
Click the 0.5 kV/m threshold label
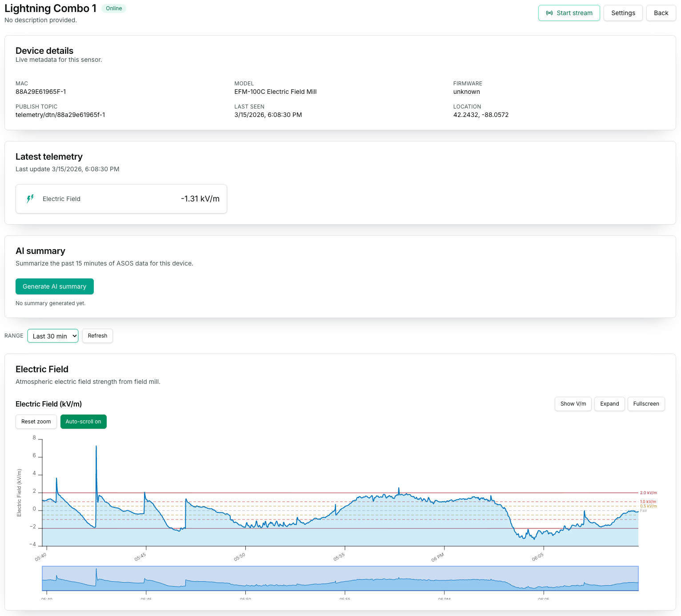pyautogui.click(x=648, y=506)
